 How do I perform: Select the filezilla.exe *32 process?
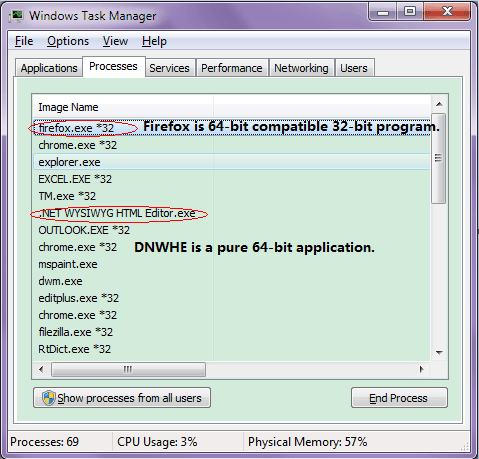(232, 332)
